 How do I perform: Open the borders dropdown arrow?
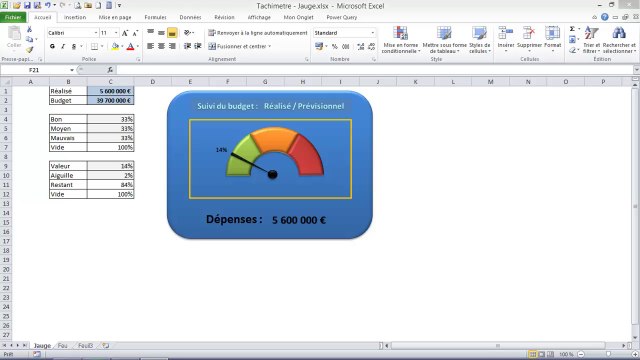tap(102, 46)
